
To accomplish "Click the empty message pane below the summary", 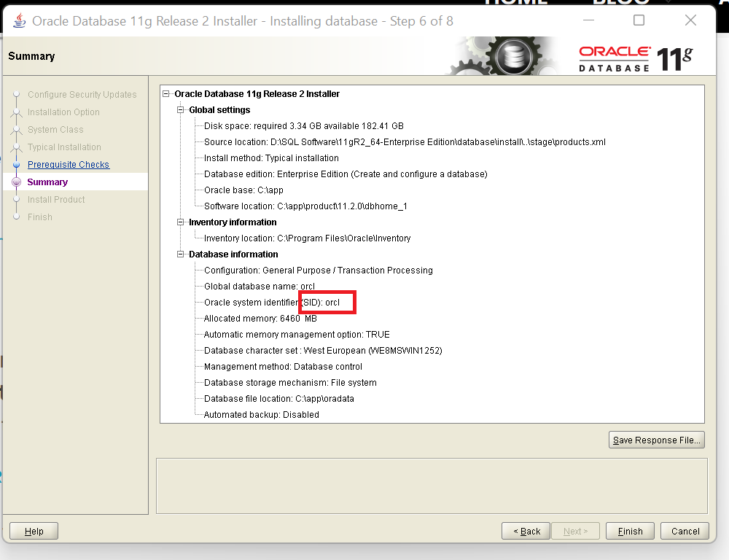I will click(432, 486).
